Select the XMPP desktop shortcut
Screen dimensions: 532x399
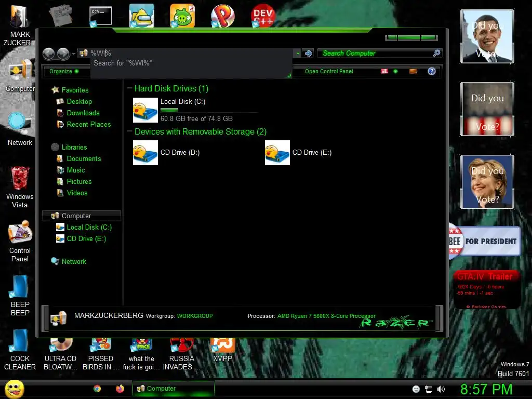click(x=222, y=351)
